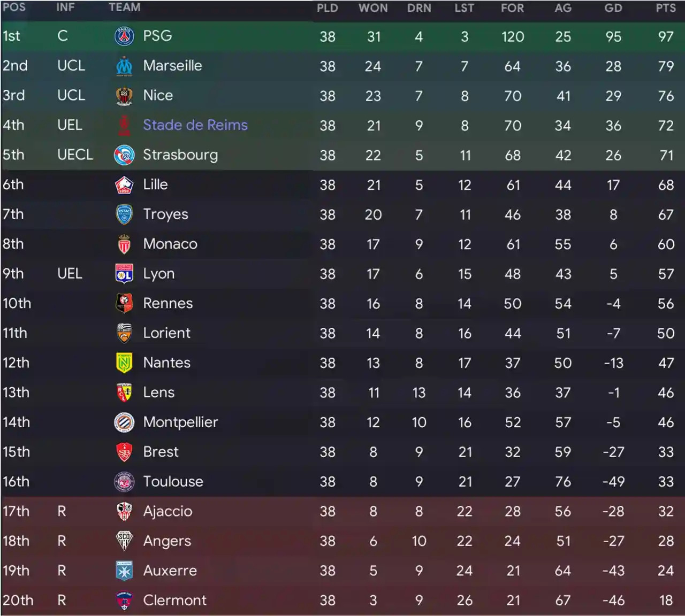Click the Rennes team crest
This screenshot has width=685, height=616.
click(124, 304)
